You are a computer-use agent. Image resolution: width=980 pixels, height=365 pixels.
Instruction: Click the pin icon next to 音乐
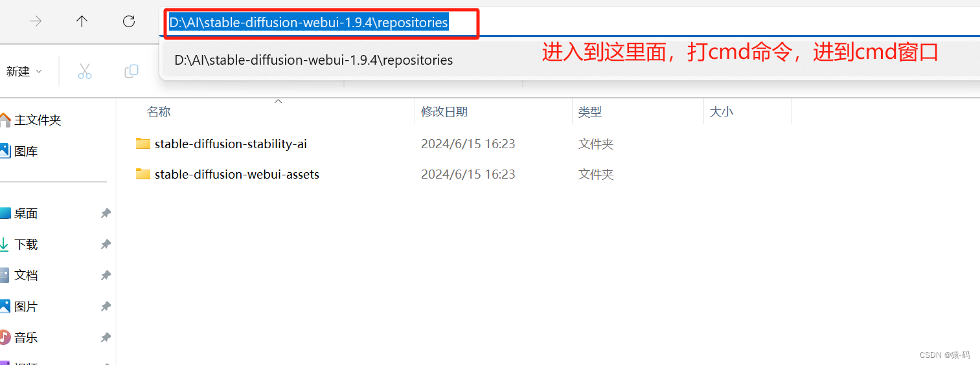point(106,338)
